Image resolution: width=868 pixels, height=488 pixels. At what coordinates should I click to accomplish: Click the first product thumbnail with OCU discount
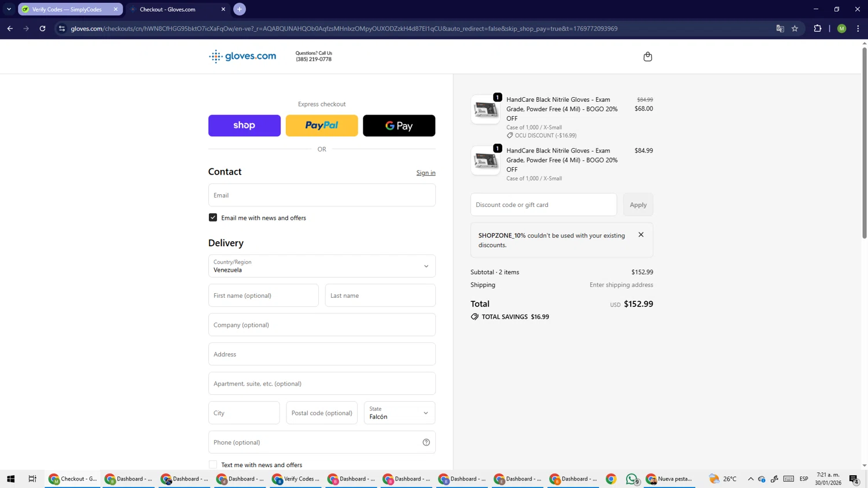pyautogui.click(x=486, y=109)
